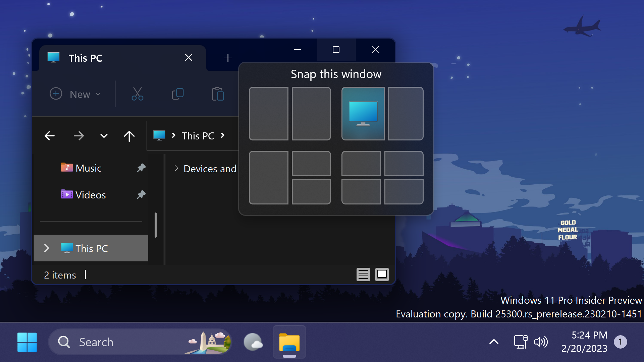
Task: Click the Copy icon in toolbar
Action: 177,94
